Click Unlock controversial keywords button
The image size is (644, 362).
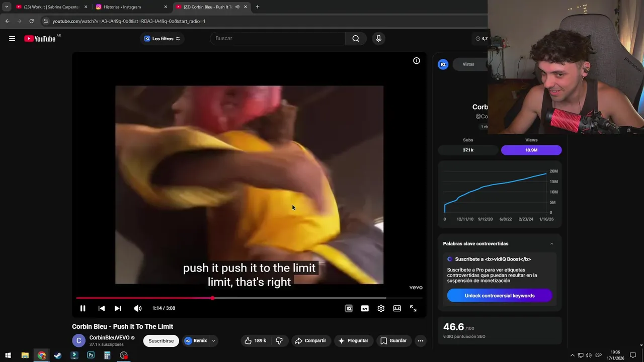tap(500, 296)
